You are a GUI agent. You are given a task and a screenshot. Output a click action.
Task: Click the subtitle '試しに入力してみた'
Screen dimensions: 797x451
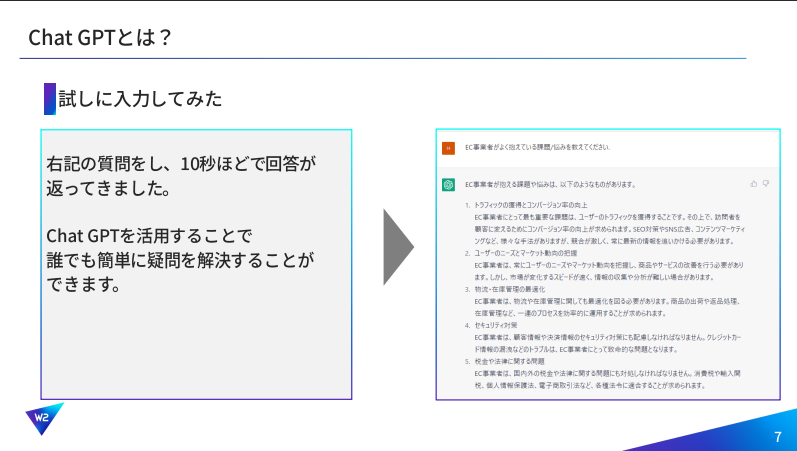point(140,99)
